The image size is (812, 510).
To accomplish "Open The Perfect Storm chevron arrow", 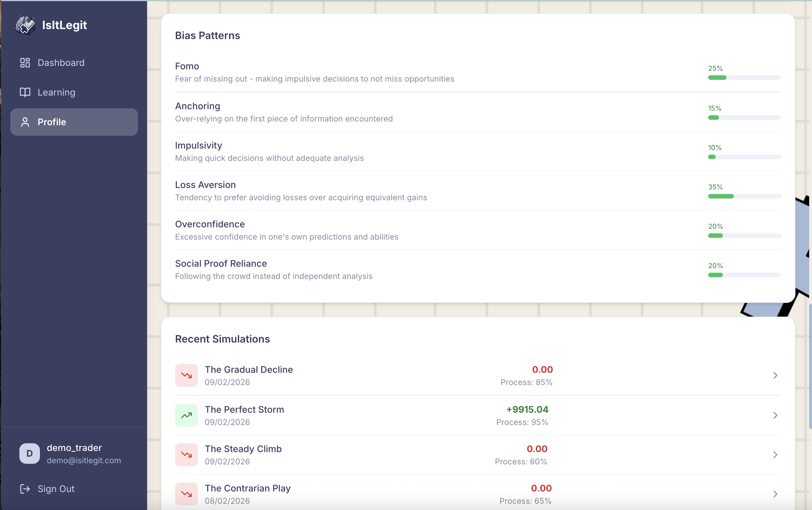I will pyautogui.click(x=775, y=415).
